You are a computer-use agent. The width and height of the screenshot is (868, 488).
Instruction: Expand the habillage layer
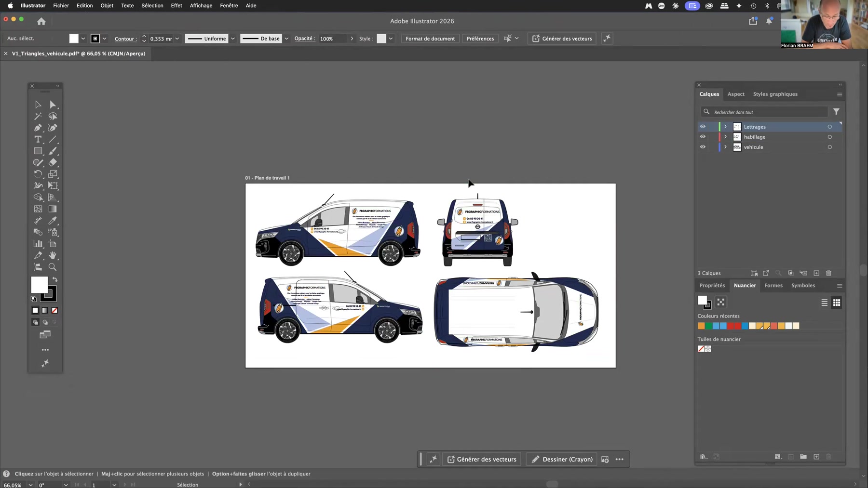coord(725,137)
